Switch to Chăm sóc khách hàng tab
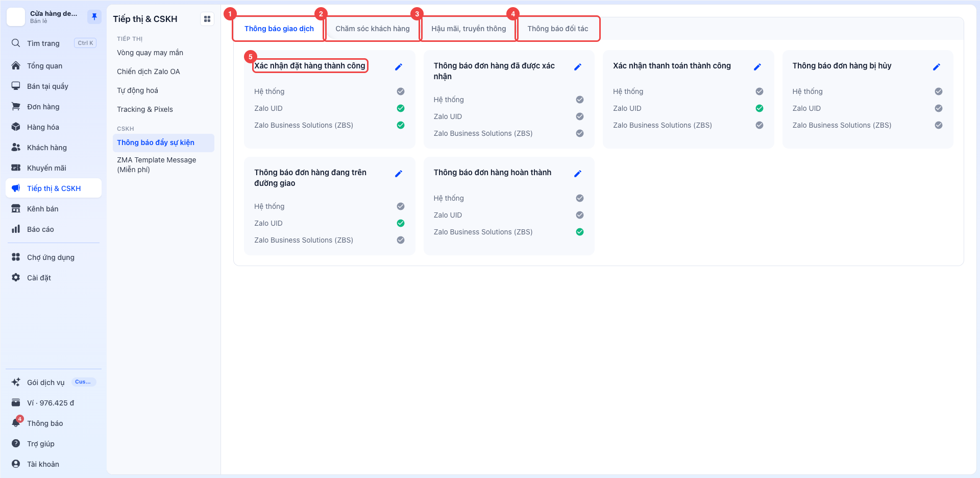This screenshot has width=980, height=478. pos(373,29)
